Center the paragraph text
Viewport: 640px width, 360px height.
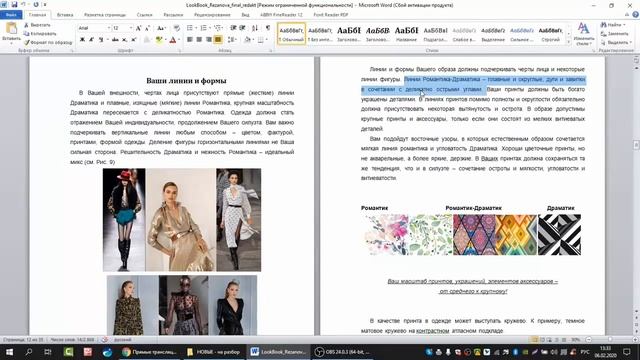pos(199,40)
